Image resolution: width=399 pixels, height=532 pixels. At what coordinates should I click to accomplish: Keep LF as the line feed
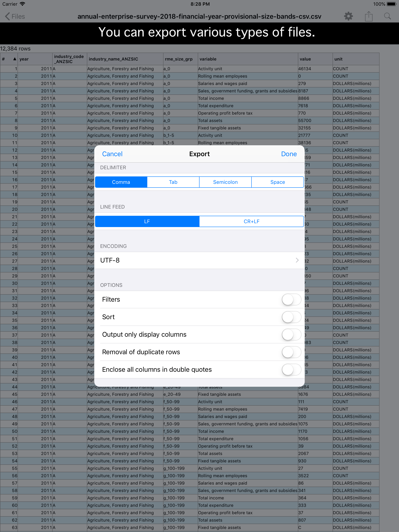tap(147, 221)
